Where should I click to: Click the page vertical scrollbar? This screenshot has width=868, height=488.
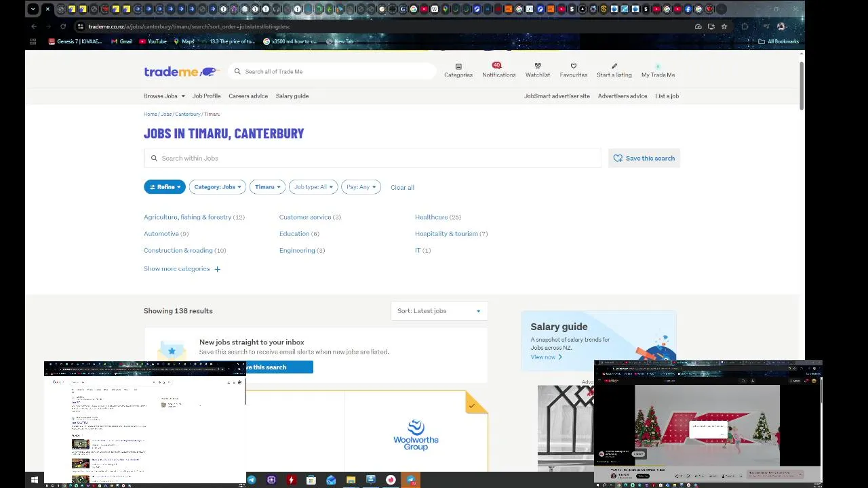click(x=802, y=85)
